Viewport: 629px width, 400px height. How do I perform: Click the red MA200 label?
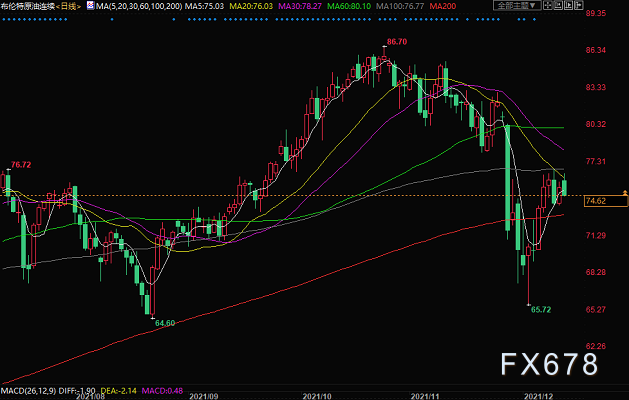pyautogui.click(x=443, y=6)
